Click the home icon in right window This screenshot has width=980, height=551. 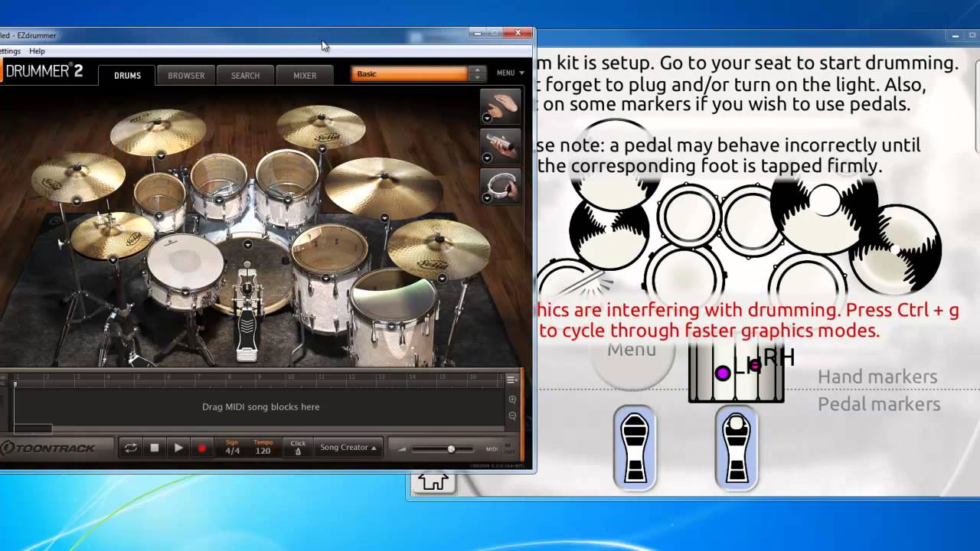(x=433, y=481)
